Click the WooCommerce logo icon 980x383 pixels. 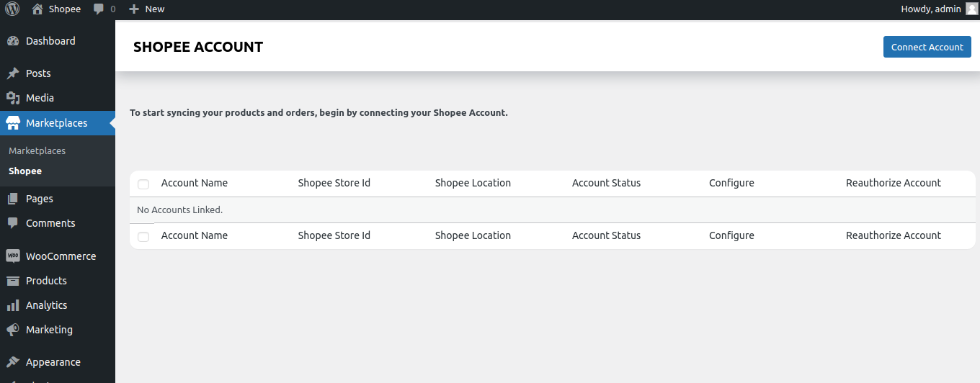[12, 256]
